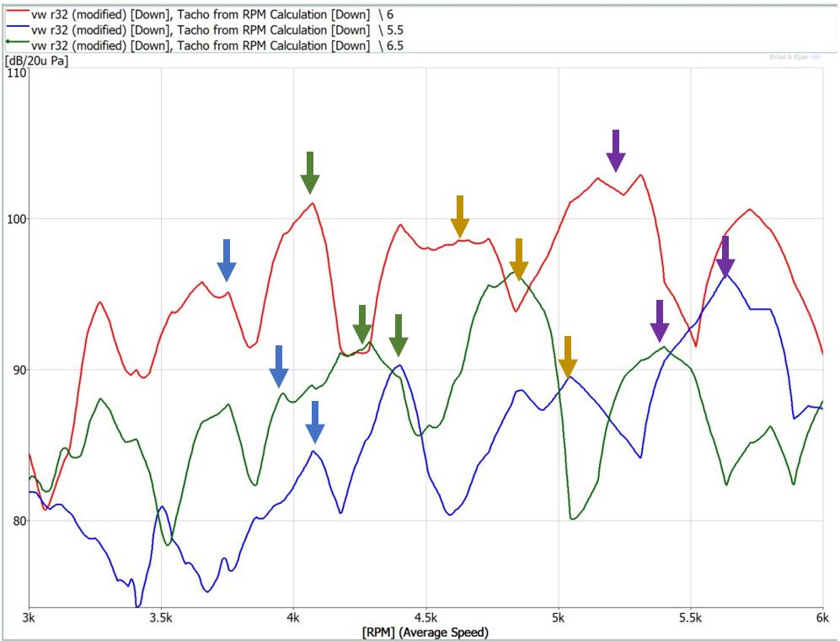The width and height of the screenshot is (840, 641).
Task: Click the green line sample in legend
Action: tap(18, 41)
